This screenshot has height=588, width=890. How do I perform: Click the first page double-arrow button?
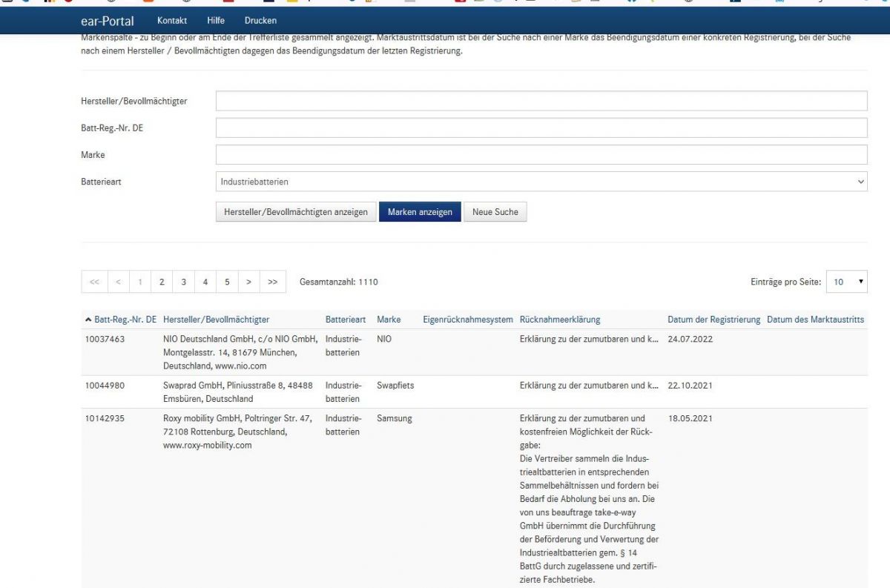[94, 282]
